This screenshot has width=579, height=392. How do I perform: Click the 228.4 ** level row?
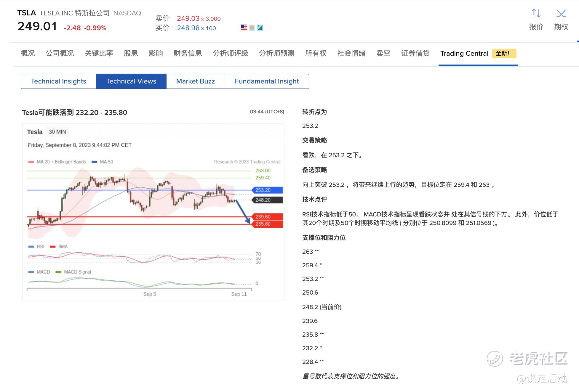[313, 362]
